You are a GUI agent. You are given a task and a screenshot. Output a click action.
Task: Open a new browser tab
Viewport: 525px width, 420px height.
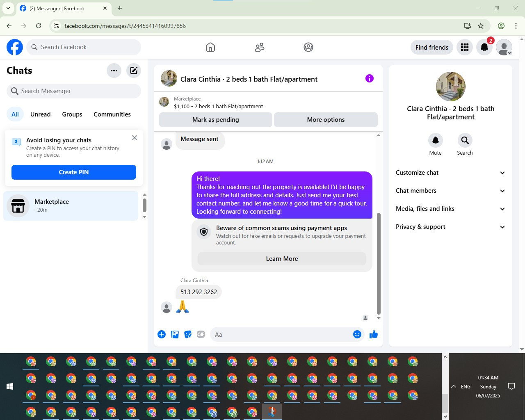120,8
